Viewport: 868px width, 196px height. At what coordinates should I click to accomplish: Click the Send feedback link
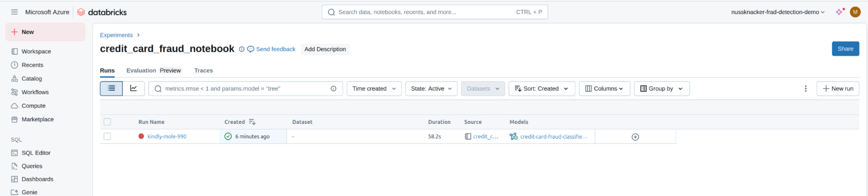[271, 49]
